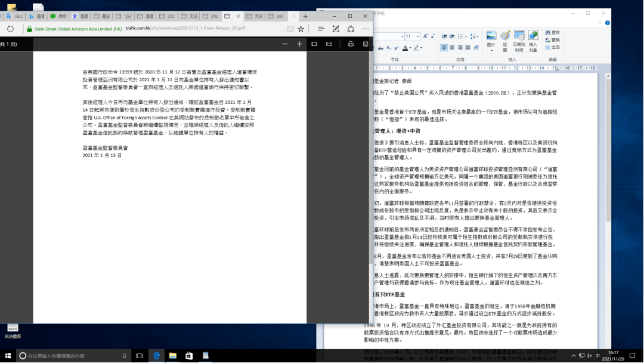Toggle strikethrough (abc) in WordPad
This screenshot has width=644, height=363.
click(380, 48)
